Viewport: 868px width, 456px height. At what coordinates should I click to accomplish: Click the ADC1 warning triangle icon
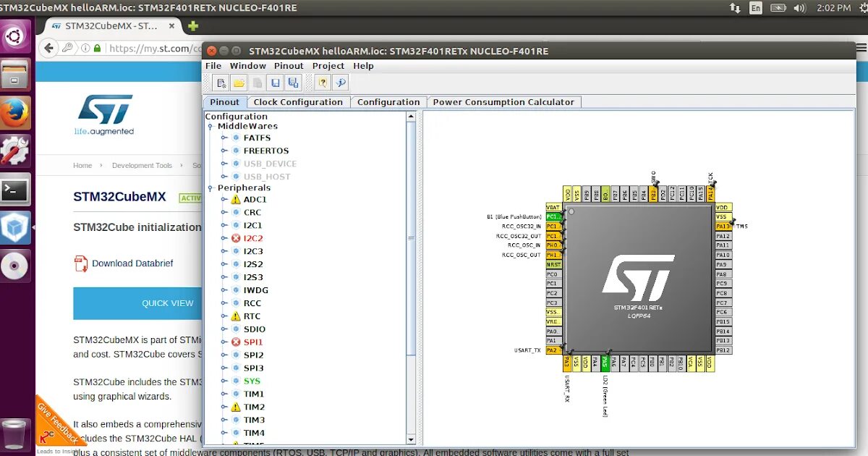236,199
